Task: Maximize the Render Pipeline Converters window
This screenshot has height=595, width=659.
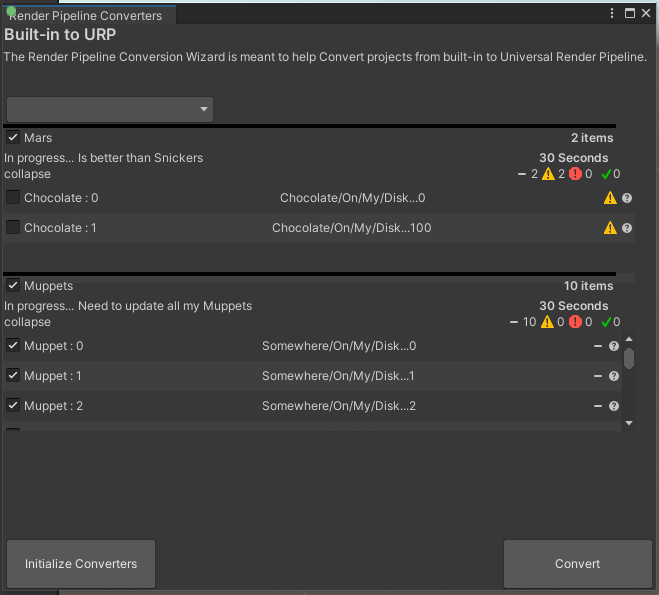Action: pyautogui.click(x=630, y=13)
